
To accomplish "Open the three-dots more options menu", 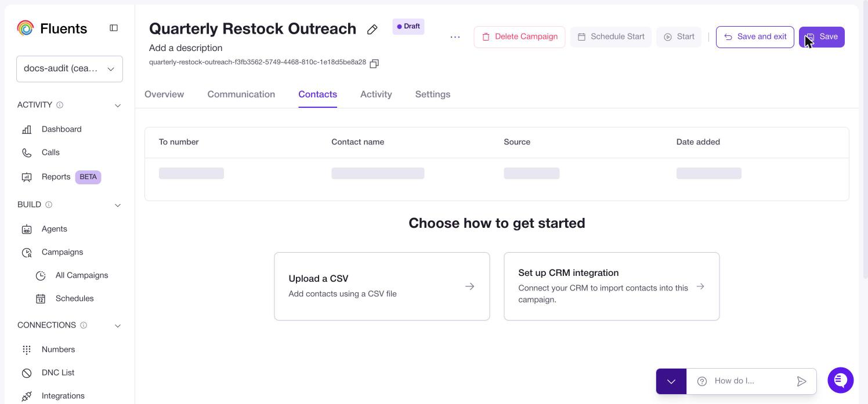I will pyautogui.click(x=455, y=37).
